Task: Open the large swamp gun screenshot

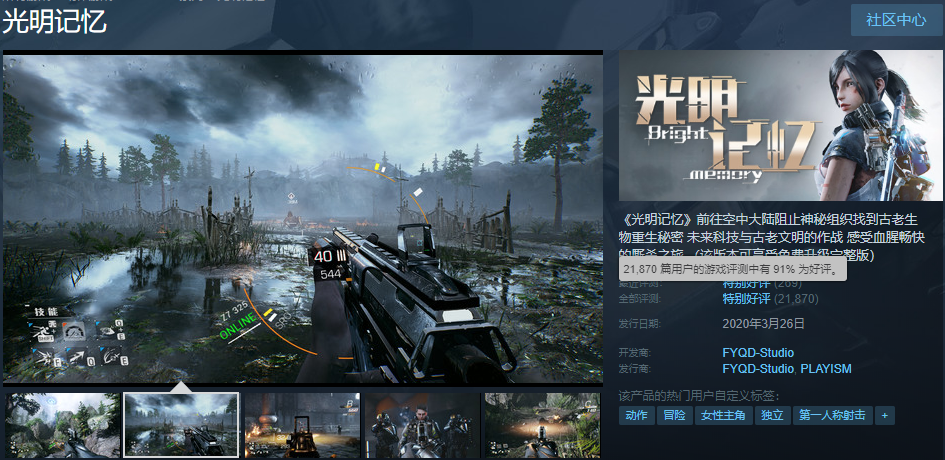Action: coord(303,218)
